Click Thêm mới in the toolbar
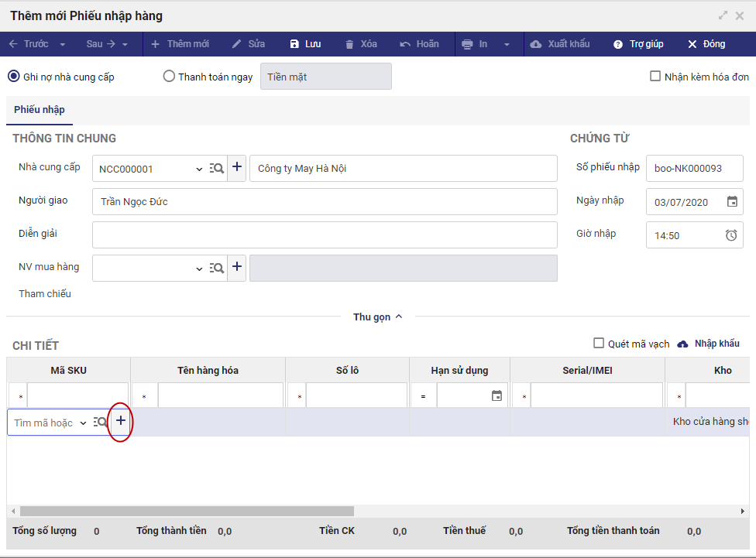Viewport: 756px width, 558px height. [180, 44]
